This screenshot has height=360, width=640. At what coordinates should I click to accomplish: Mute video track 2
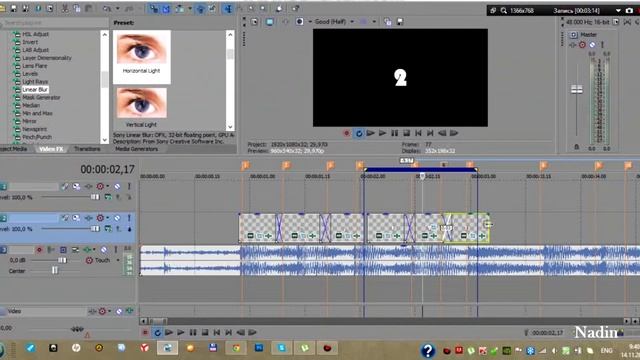[117, 218]
